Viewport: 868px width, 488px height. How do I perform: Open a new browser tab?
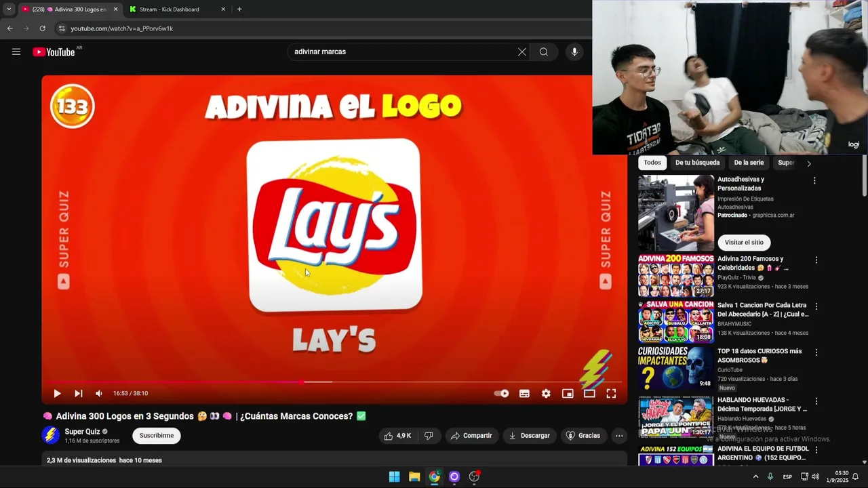(239, 9)
